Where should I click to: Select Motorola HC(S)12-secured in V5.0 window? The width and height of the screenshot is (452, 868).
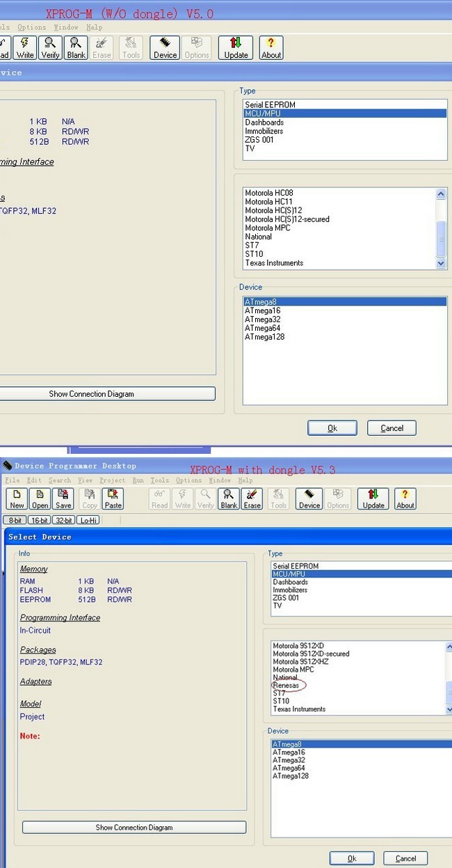(x=339, y=219)
